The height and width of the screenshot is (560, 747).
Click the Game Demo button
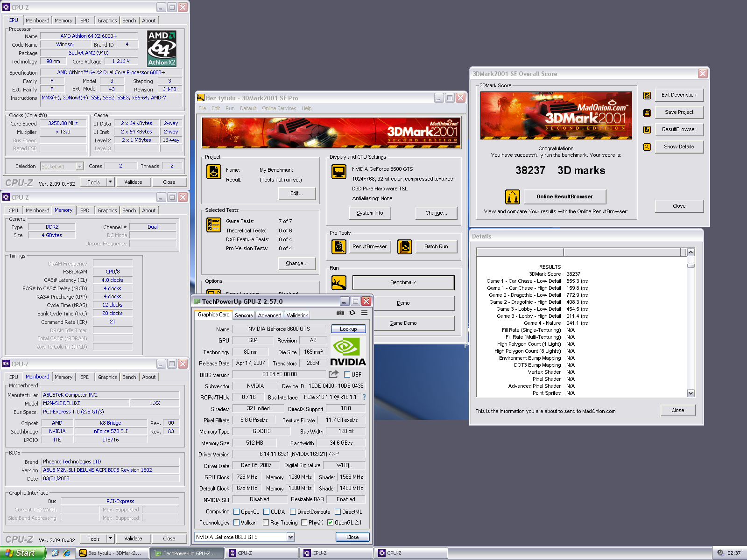point(403,323)
